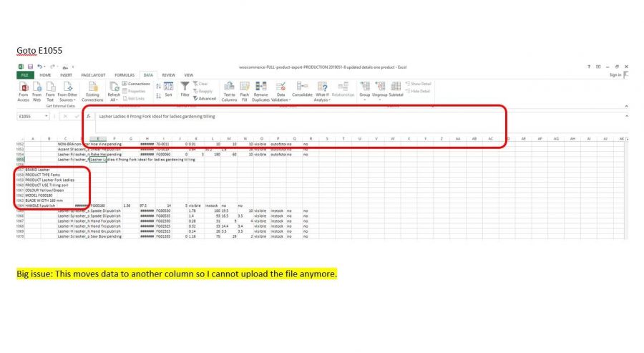Click cell 'COLOUR Yellow/Green'
Image resolution: width=644 pixels, height=353 pixels.
[x=33, y=190]
